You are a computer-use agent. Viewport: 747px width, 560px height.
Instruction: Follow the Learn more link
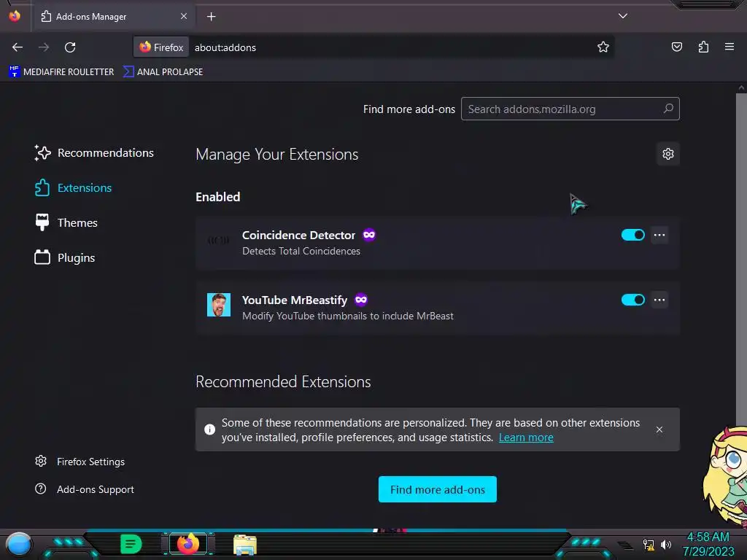[526, 437]
